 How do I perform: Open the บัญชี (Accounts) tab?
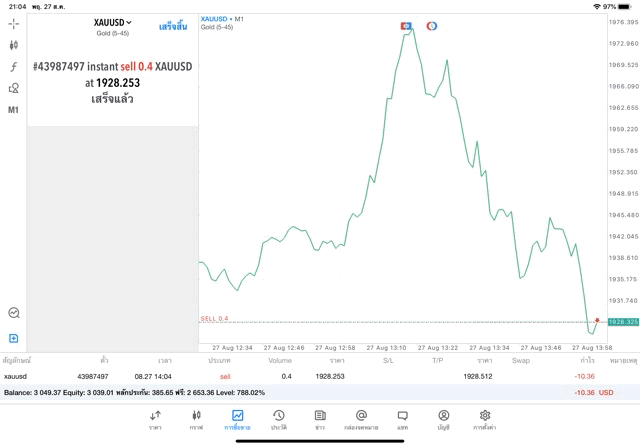point(443,419)
